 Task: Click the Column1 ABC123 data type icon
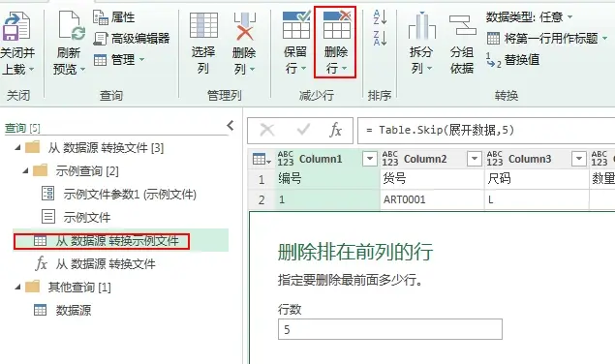pyautogui.click(x=286, y=159)
